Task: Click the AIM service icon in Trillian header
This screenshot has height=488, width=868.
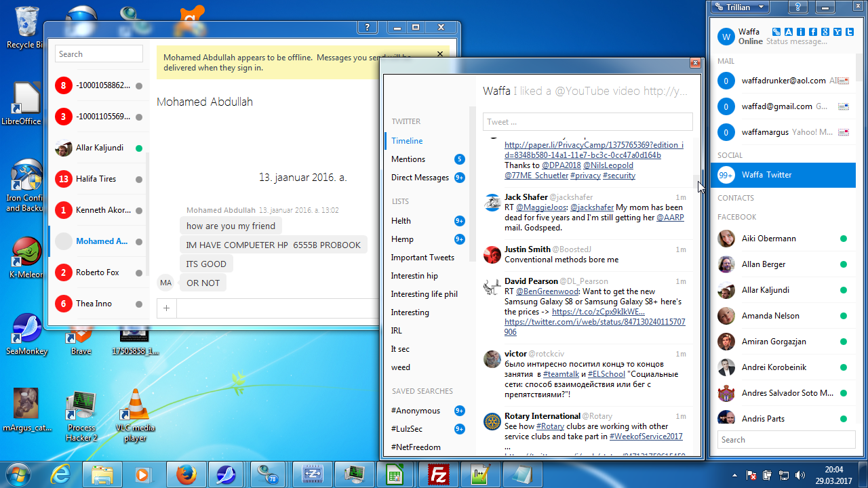Action: coord(789,32)
